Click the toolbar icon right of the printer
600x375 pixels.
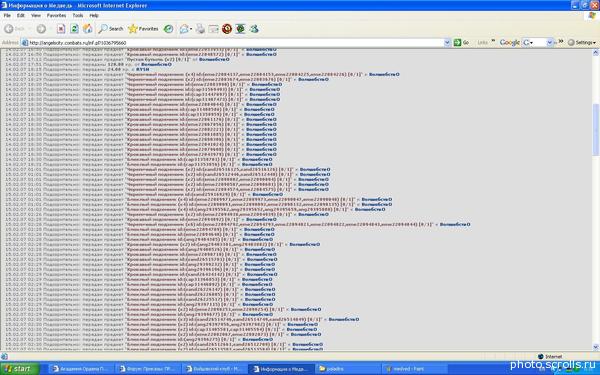point(214,29)
